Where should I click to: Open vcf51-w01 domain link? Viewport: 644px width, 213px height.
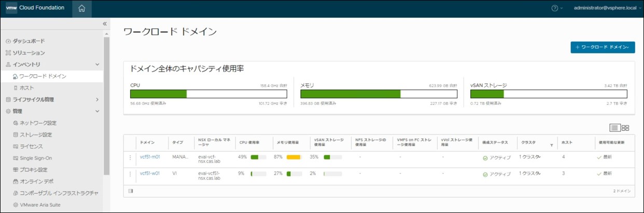point(150,172)
